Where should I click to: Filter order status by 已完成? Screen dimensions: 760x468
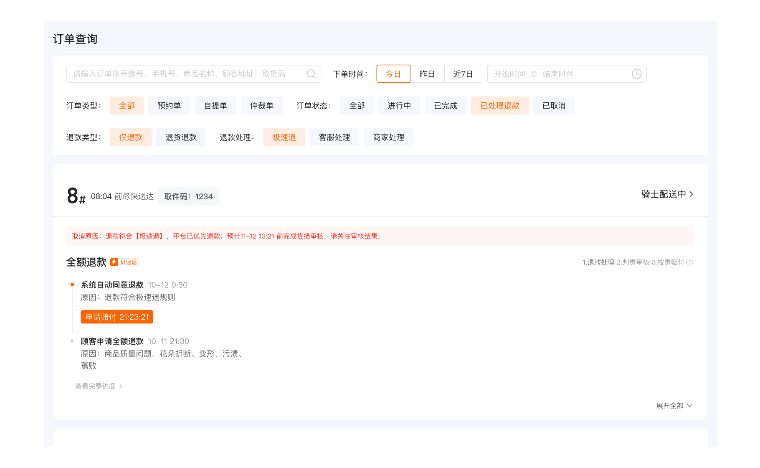[445, 105]
